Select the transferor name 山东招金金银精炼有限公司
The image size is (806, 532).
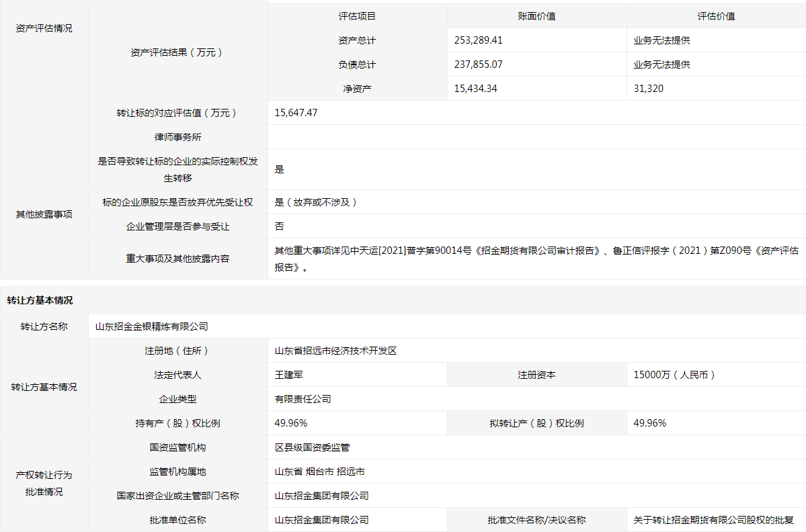[152, 326]
